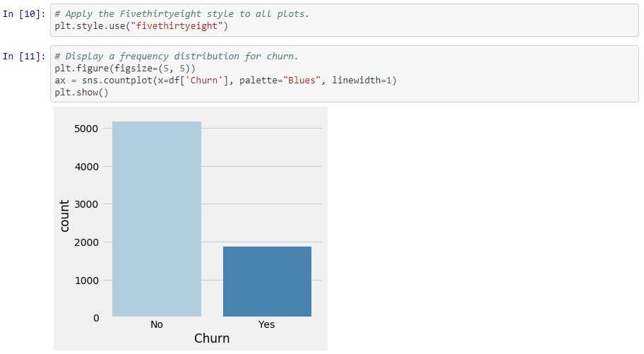Place cursor on the plt.figure figsize line
This screenshot has height=354, width=644.
[x=125, y=69]
